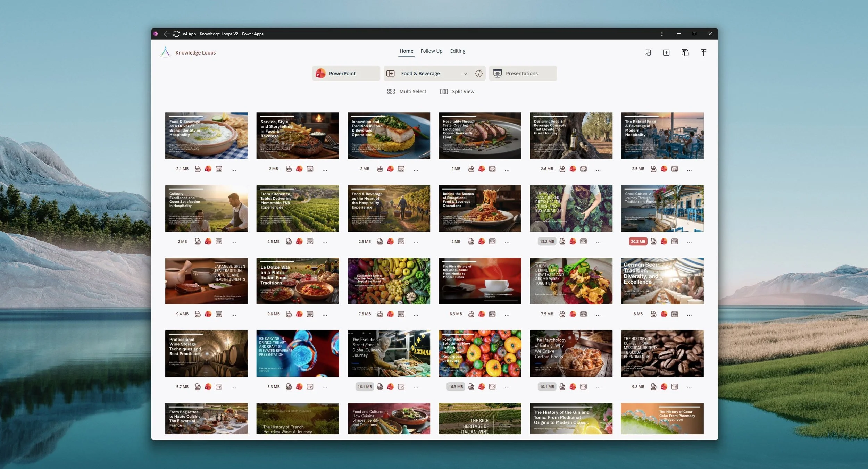
Task: Click the Presentations button
Action: pos(523,73)
